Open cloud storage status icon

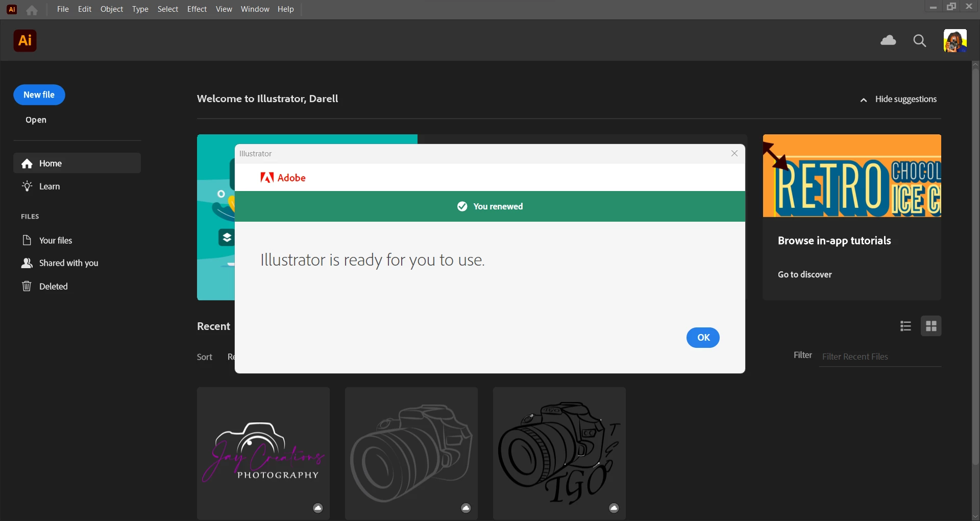point(889,40)
